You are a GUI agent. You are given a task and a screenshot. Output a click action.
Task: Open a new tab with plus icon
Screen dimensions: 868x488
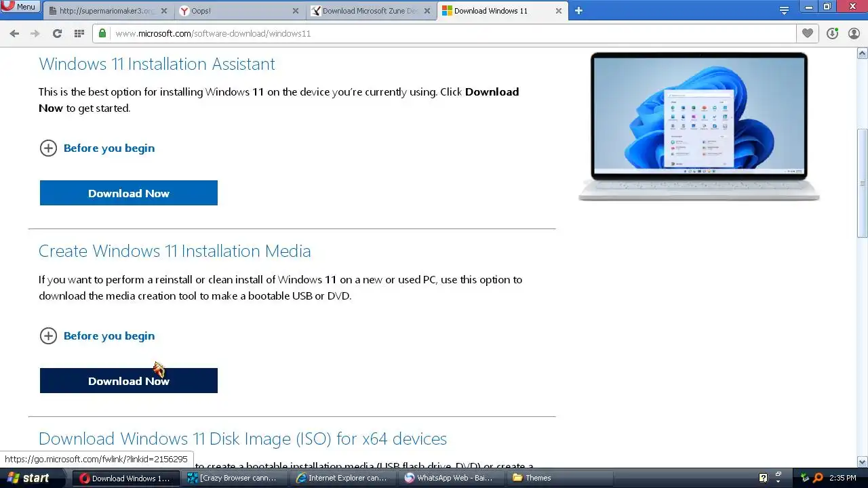(x=578, y=11)
